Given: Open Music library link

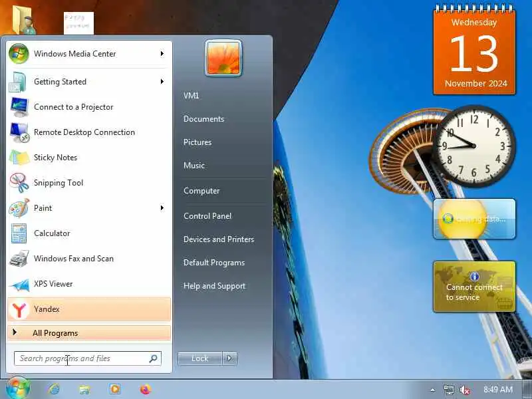Looking at the screenshot, I should pyautogui.click(x=194, y=166).
